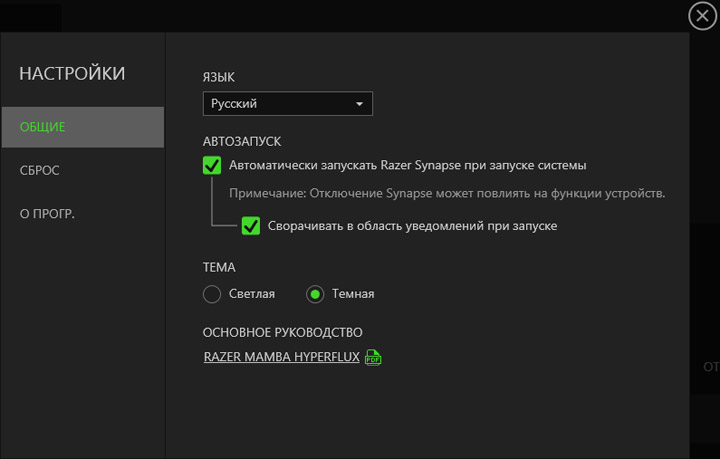The height and width of the screenshot is (459, 720).
Task: Click the Примечание note about disabling Synapse
Action: click(x=447, y=193)
